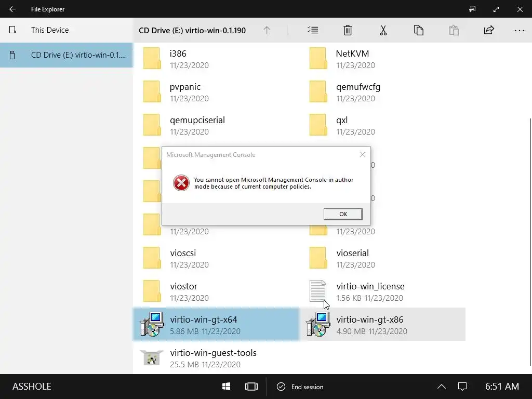Viewport: 532px width, 399px height.
Task: Open the vioscsi folder
Action: coord(216,259)
